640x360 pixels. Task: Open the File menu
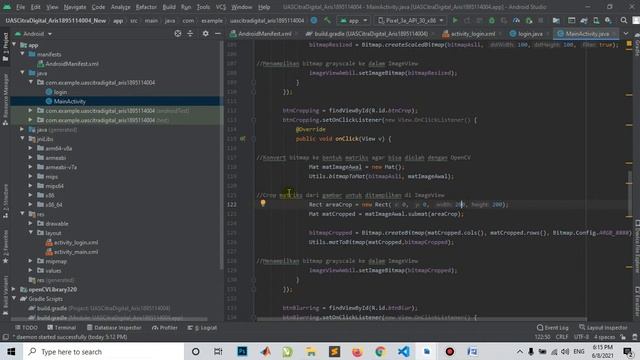pos(20,7)
